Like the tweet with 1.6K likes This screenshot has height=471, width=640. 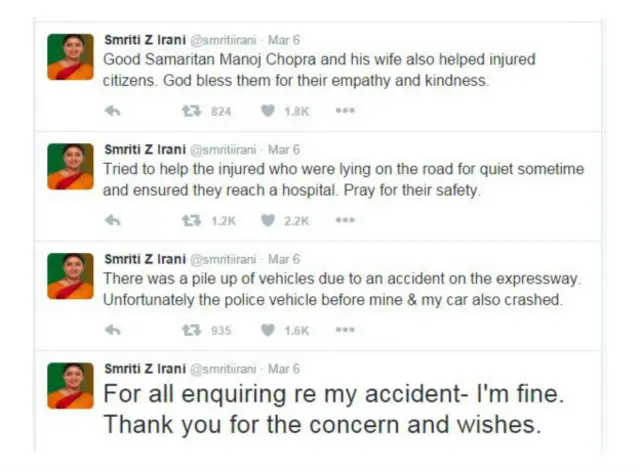[x=268, y=329]
